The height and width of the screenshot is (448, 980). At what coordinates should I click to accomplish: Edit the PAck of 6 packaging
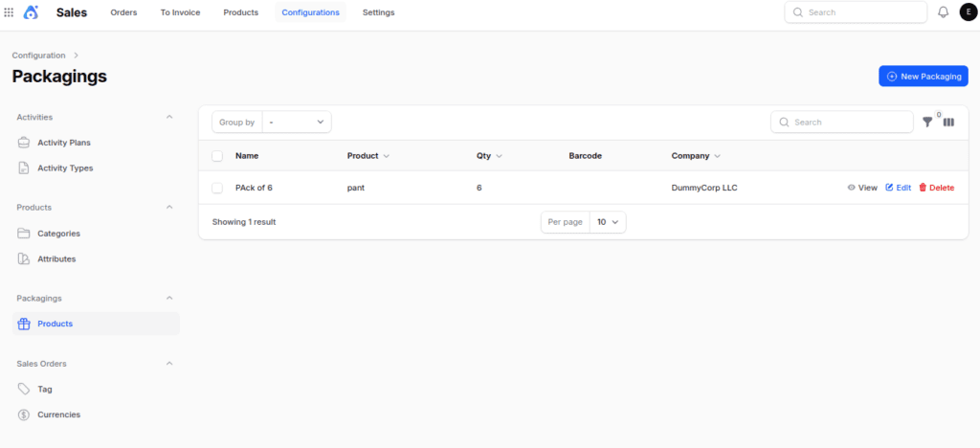click(899, 188)
